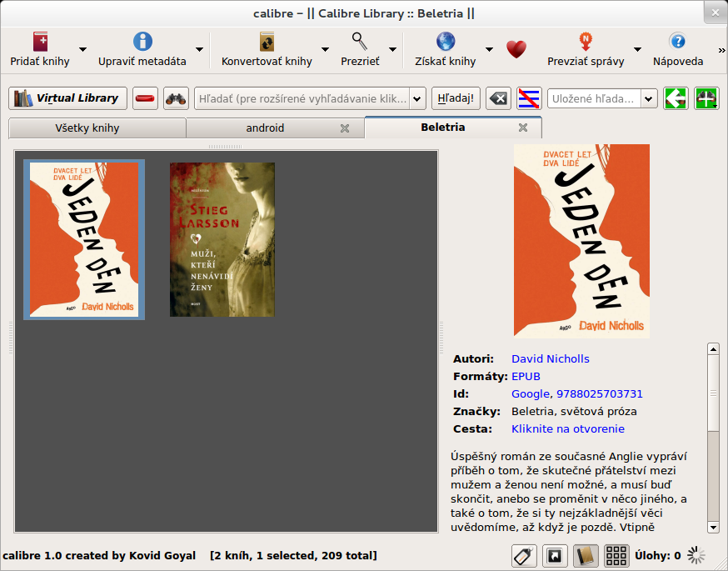
Task: Select the Stieg Larsson book cover
Action: point(222,240)
